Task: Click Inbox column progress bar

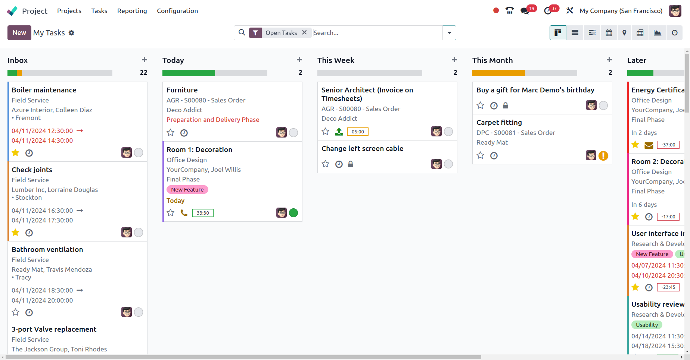Action: coord(59,73)
